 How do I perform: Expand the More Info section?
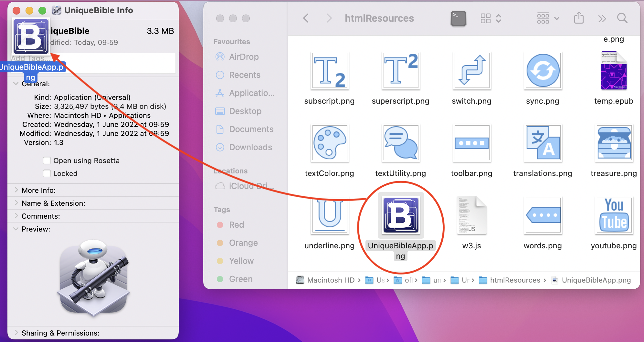pos(16,190)
